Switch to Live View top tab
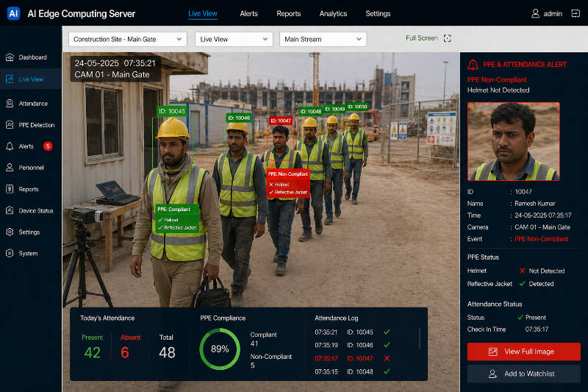The image size is (588, 392). (x=203, y=13)
